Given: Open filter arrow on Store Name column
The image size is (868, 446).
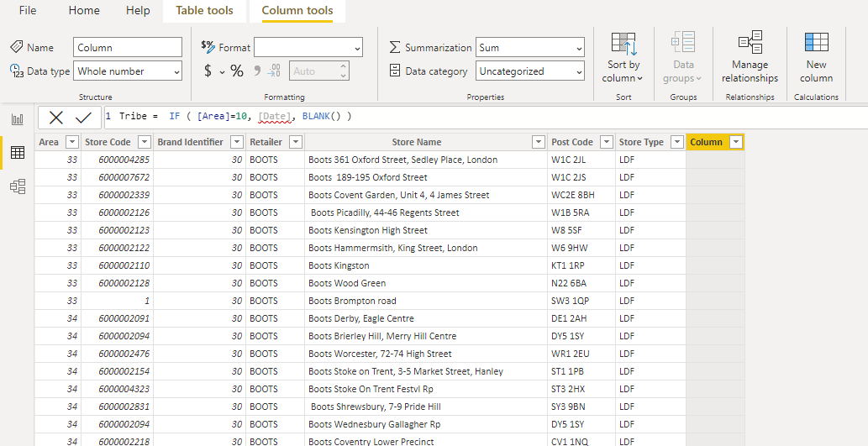Looking at the screenshot, I should pyautogui.click(x=538, y=142).
